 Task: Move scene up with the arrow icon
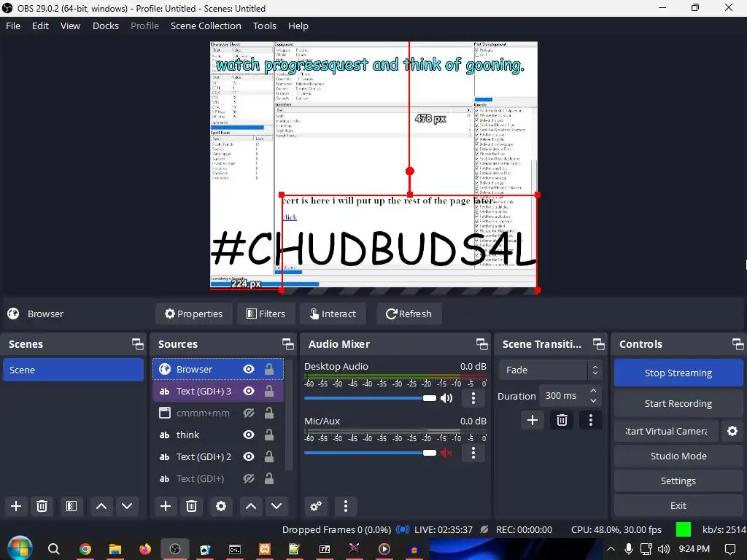pyautogui.click(x=101, y=506)
